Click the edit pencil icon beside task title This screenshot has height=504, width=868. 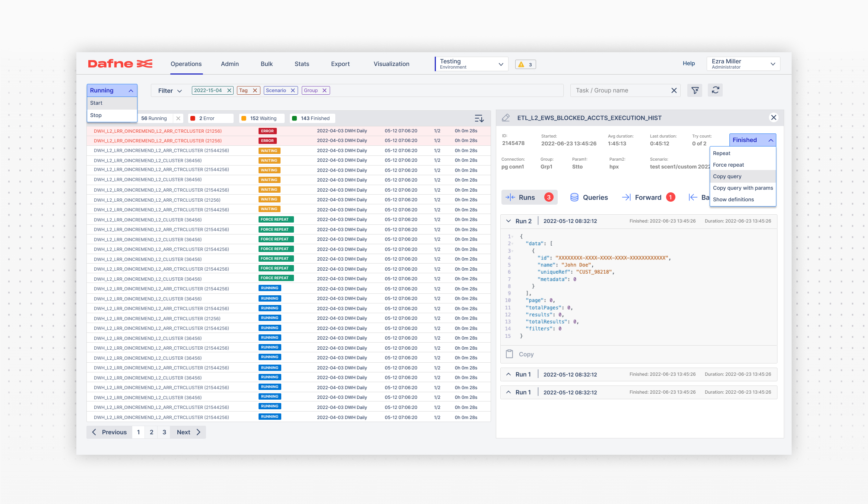click(506, 118)
